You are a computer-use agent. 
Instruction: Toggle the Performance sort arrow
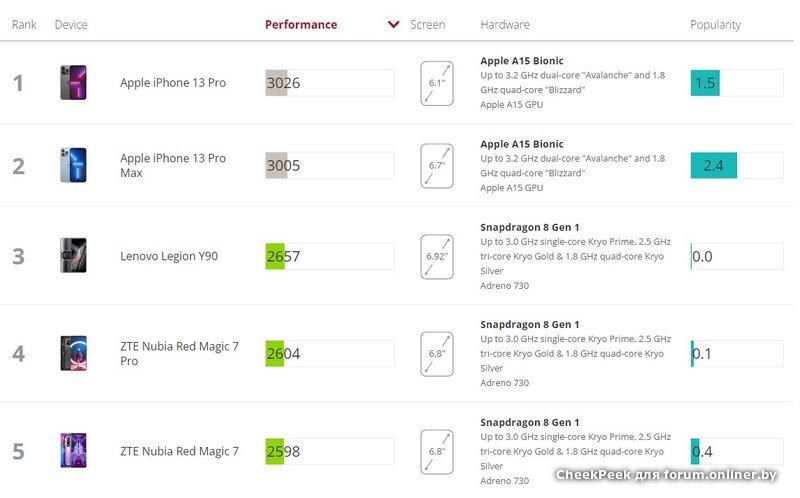click(393, 25)
